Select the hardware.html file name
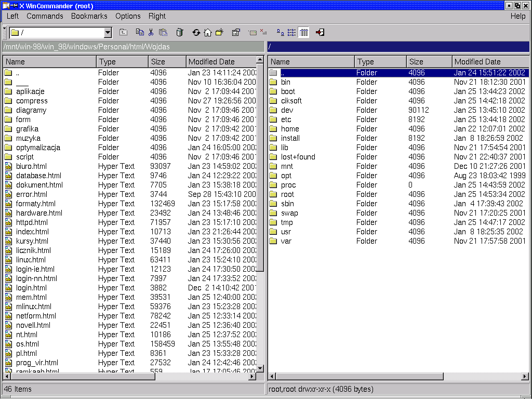The height and width of the screenshot is (399, 532). [39, 213]
